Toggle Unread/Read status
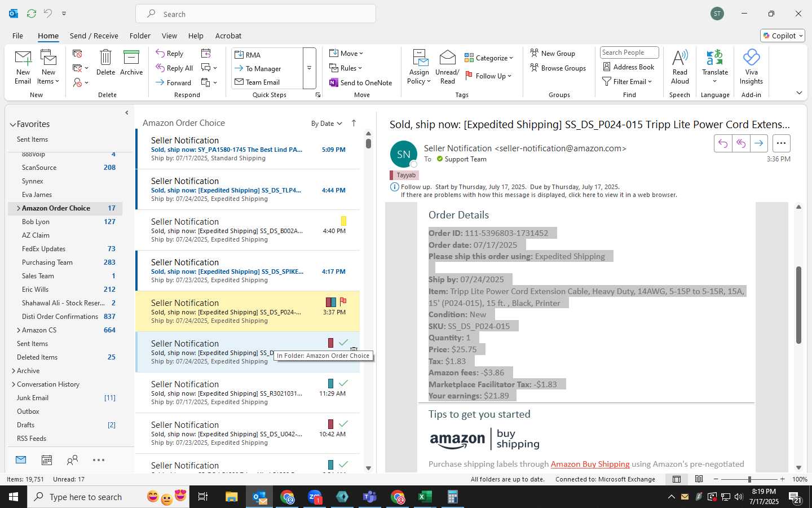Screen dimensions: 812x508 click(x=447, y=67)
